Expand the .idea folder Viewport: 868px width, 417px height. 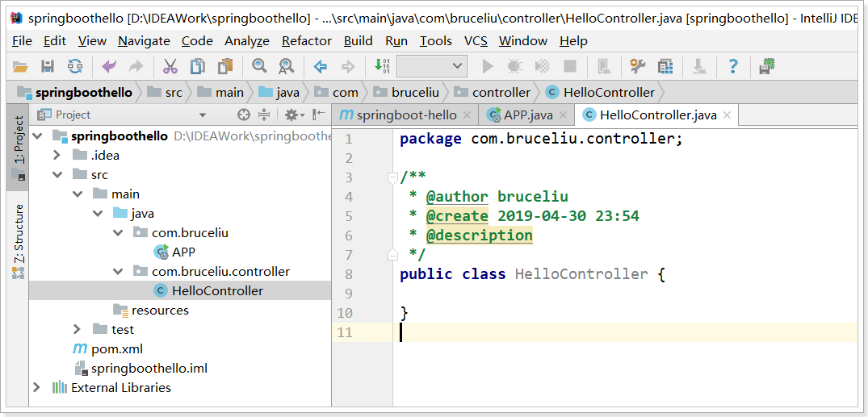pos(57,156)
